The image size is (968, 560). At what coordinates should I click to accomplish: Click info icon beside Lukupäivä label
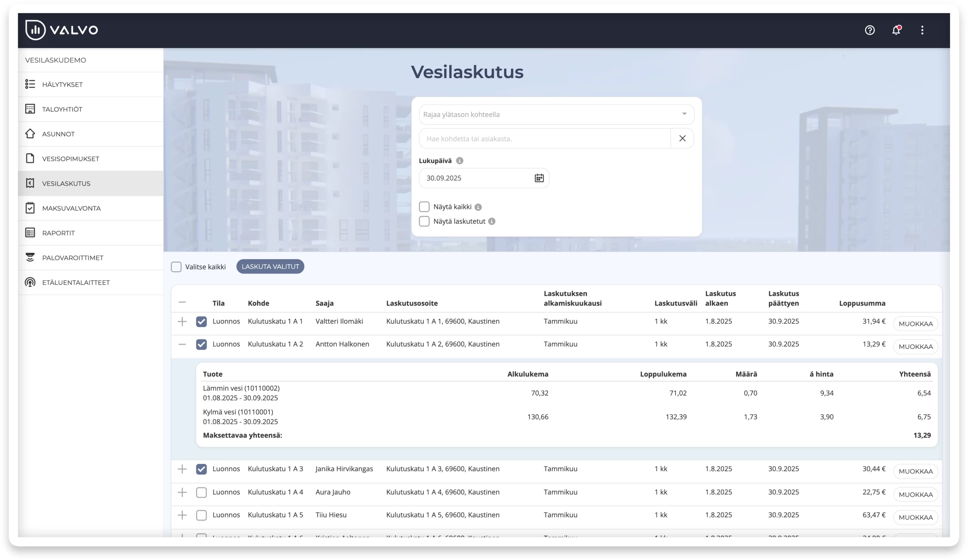(459, 161)
